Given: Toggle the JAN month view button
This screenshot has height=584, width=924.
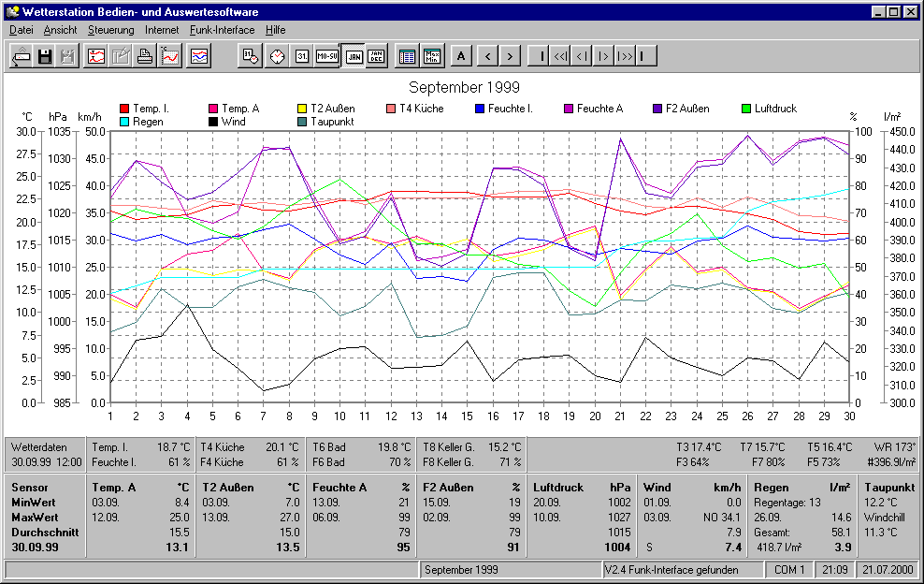Looking at the screenshot, I should (x=353, y=56).
